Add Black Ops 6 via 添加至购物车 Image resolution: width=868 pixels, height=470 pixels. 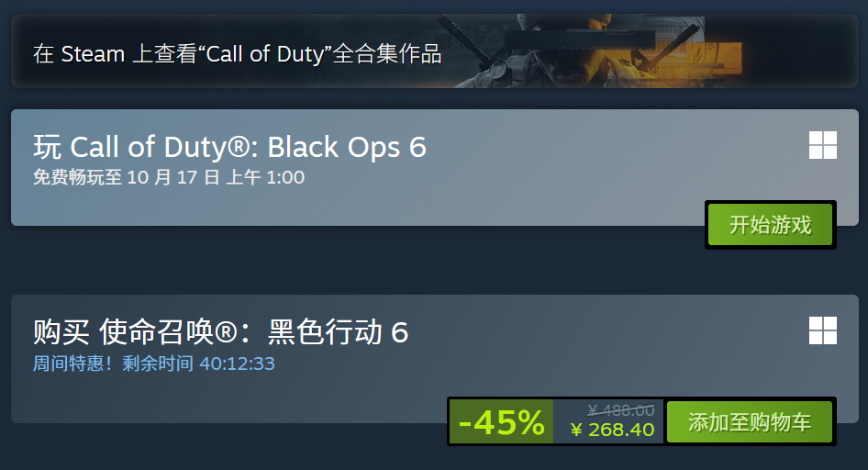click(x=750, y=422)
